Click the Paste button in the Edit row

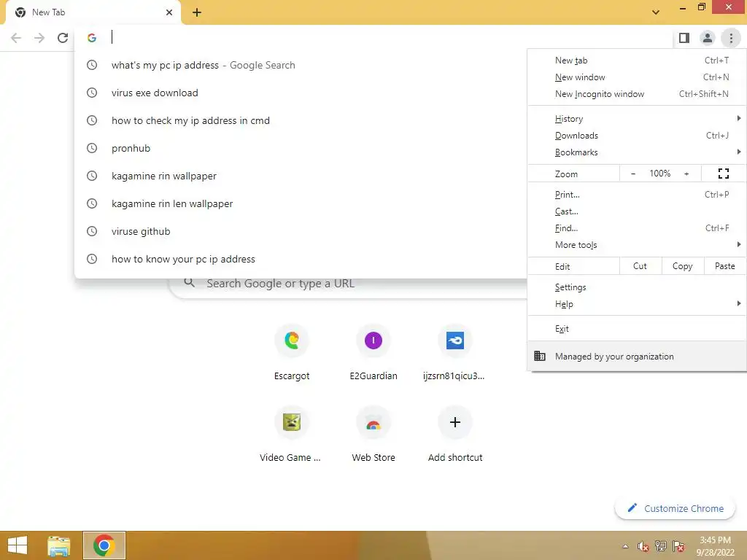(724, 266)
